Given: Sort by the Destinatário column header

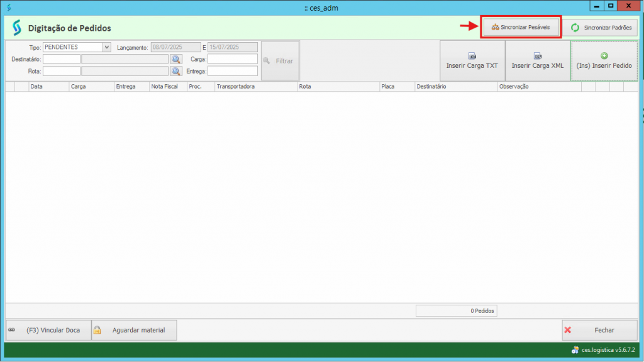Looking at the screenshot, I should click(x=456, y=87).
